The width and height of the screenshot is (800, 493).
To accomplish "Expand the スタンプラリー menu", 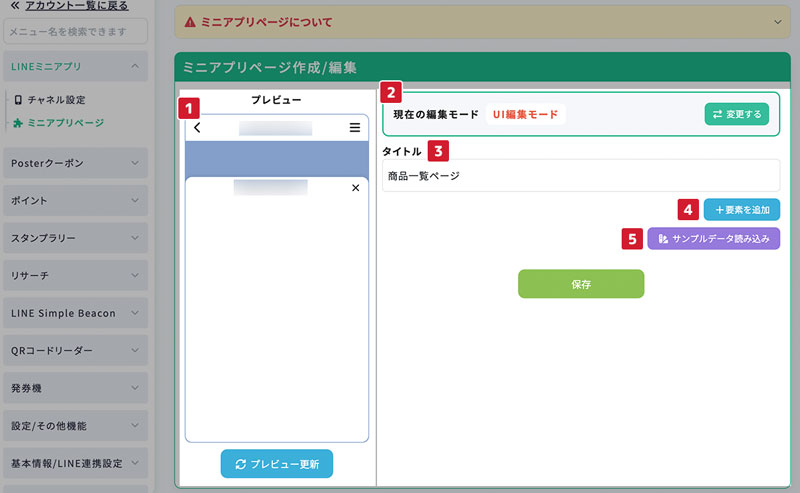I will click(135, 238).
